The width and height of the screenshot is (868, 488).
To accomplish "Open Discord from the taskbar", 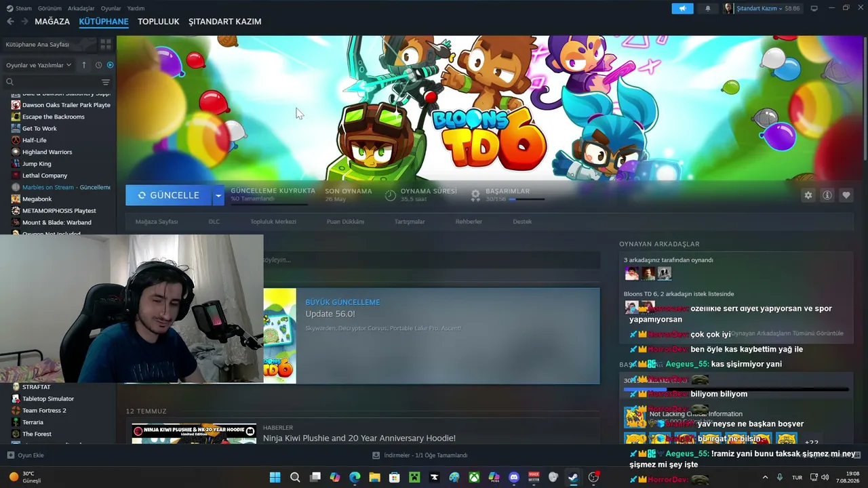I will pyautogui.click(x=514, y=477).
